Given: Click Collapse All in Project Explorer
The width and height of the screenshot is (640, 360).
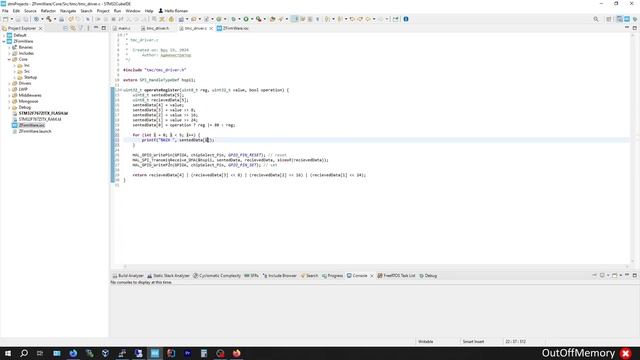Looking at the screenshot, I should [x=65, y=28].
